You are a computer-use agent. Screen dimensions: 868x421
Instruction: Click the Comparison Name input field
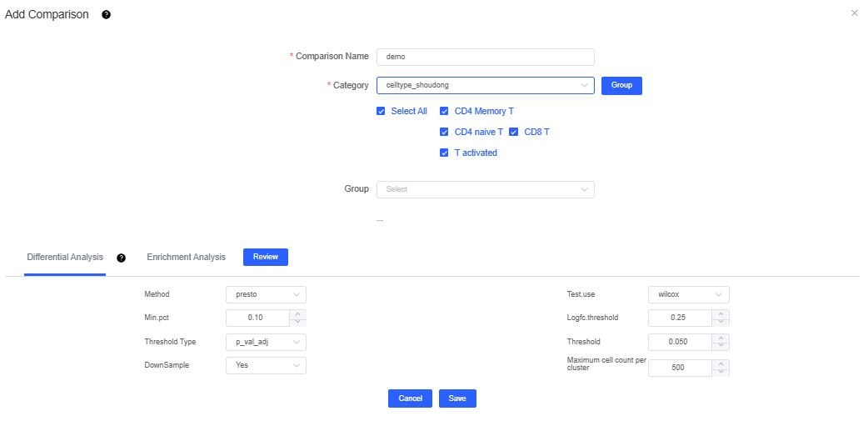click(485, 57)
